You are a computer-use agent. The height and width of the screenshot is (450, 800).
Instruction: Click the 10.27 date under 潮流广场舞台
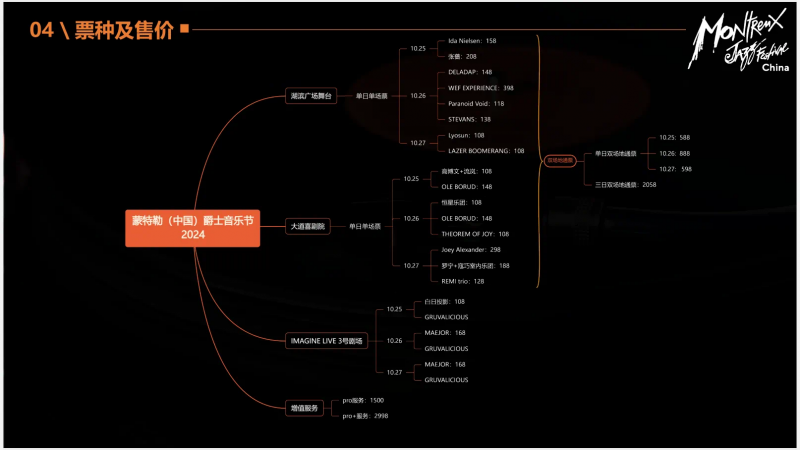pyautogui.click(x=418, y=143)
